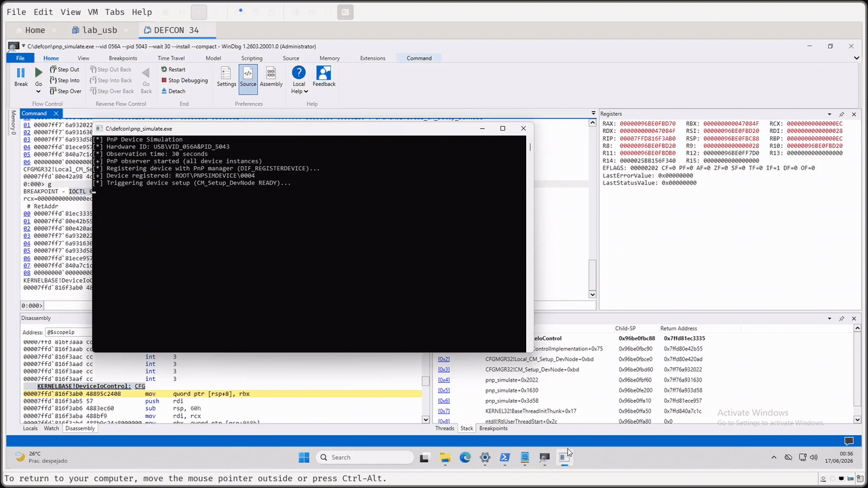Select highlighted mov qword ptr instruction line

(222, 394)
